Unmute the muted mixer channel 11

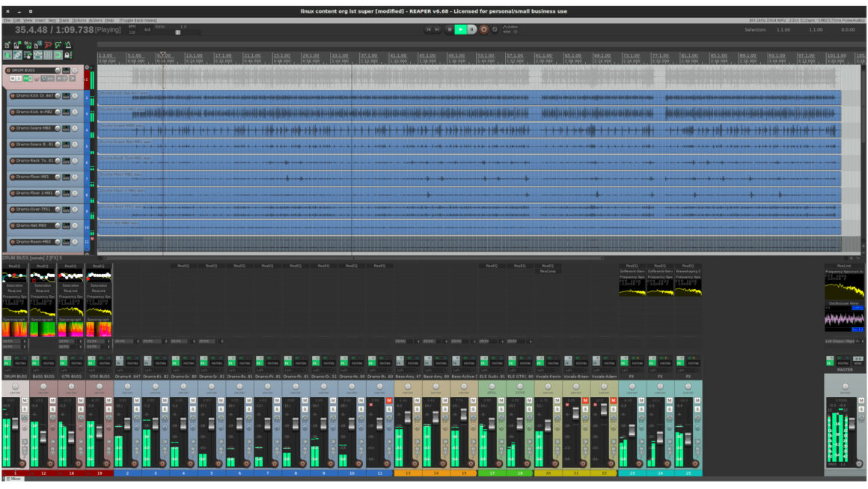[x=389, y=401]
